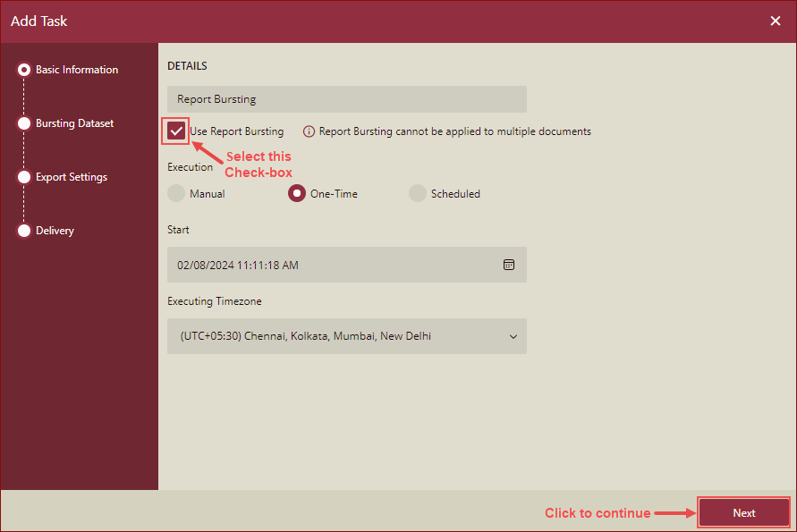Change timezone from Chennai, Kolkata, Mumbai
The height and width of the screenshot is (532, 797).
coord(347,336)
